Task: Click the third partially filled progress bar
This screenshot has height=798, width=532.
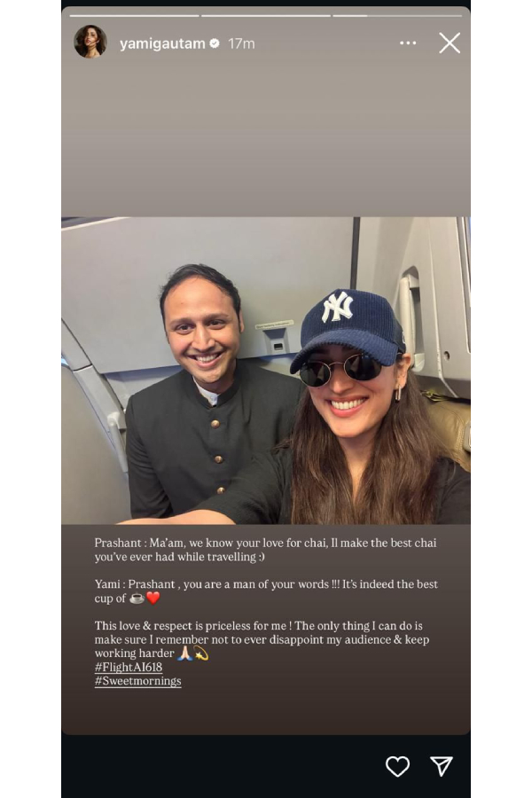Action: point(397,16)
